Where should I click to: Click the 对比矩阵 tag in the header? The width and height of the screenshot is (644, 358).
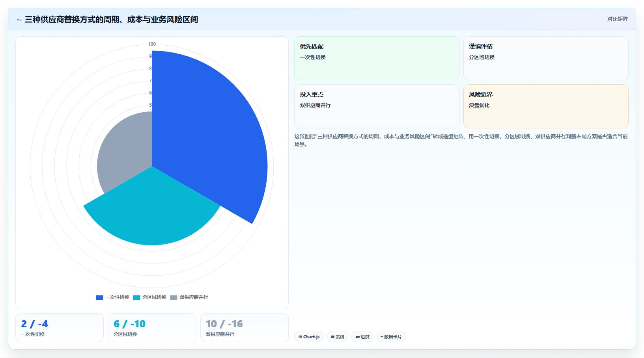(x=617, y=19)
